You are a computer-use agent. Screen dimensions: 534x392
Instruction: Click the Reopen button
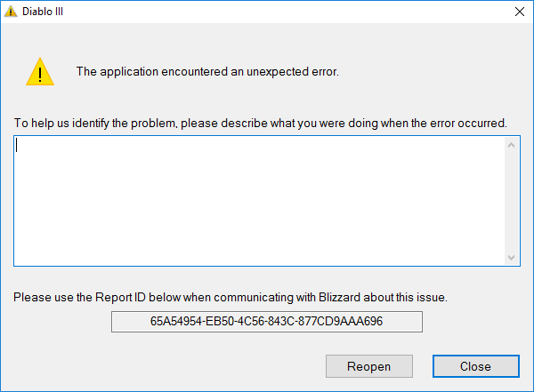tap(369, 366)
